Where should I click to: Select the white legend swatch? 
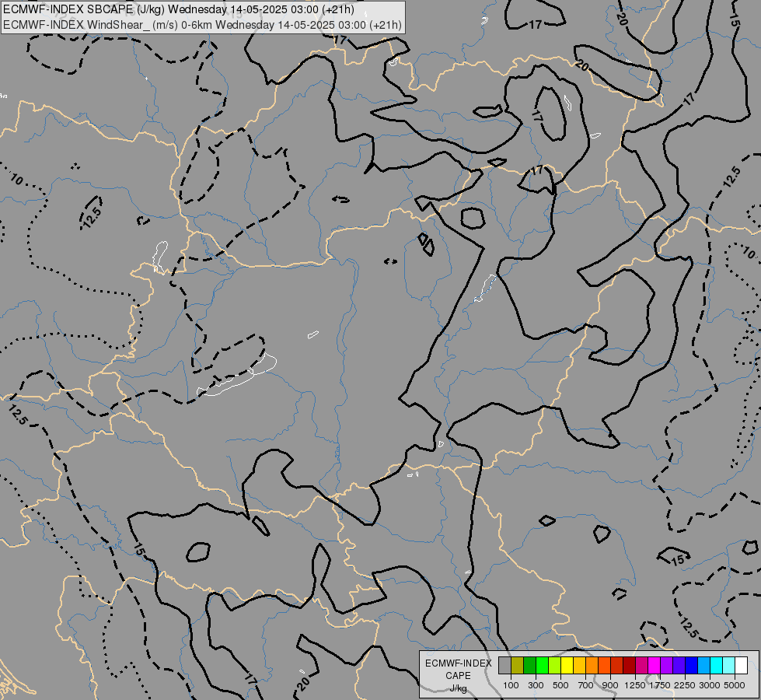point(741,665)
